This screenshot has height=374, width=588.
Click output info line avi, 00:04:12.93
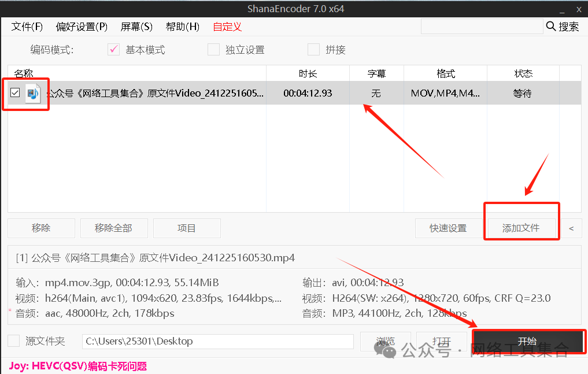click(x=353, y=283)
